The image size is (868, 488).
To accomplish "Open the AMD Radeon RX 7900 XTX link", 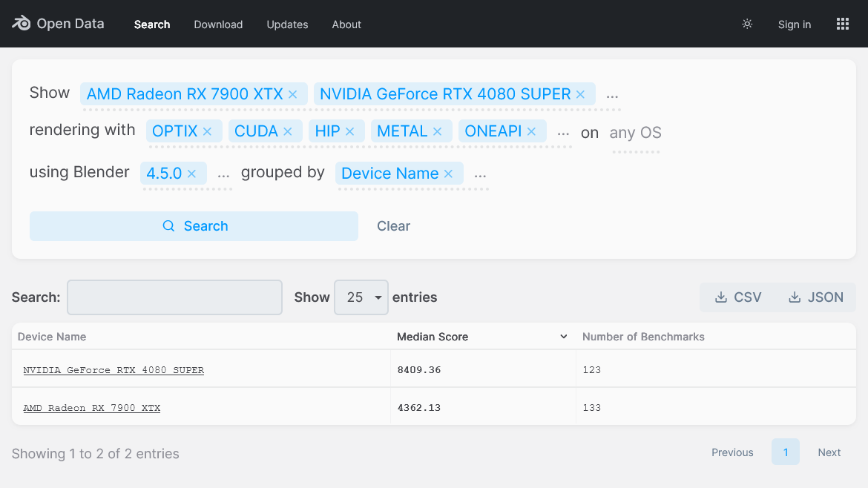I will pos(92,408).
